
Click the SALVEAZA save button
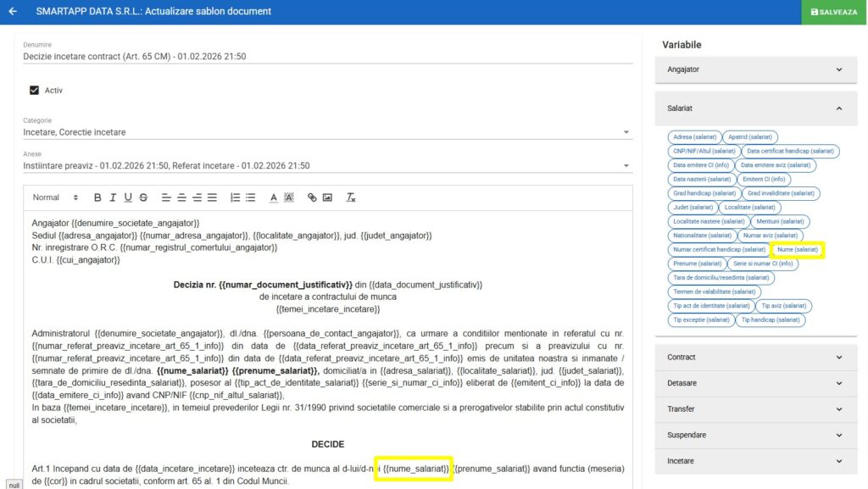pyautogui.click(x=834, y=12)
